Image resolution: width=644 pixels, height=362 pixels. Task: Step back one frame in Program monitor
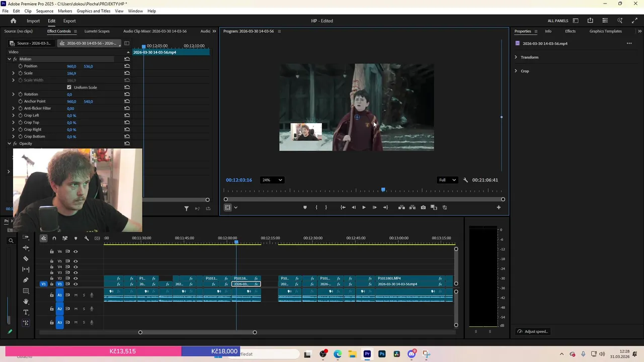coord(353,207)
